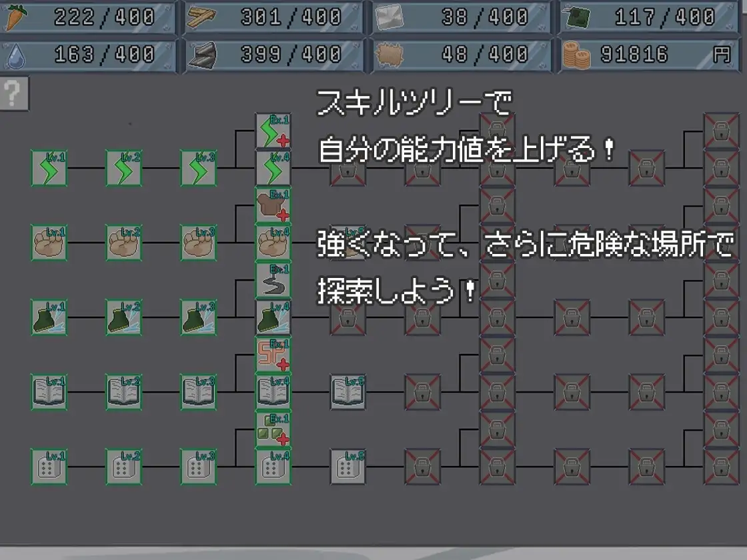
Task: Select the Lv.5 dice skill node
Action: 347,467
